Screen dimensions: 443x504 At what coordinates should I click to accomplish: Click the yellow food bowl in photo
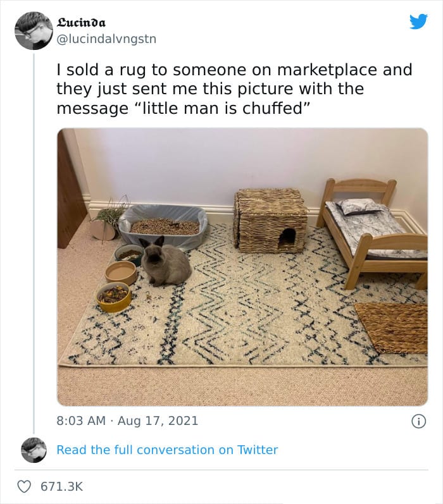coord(114,297)
